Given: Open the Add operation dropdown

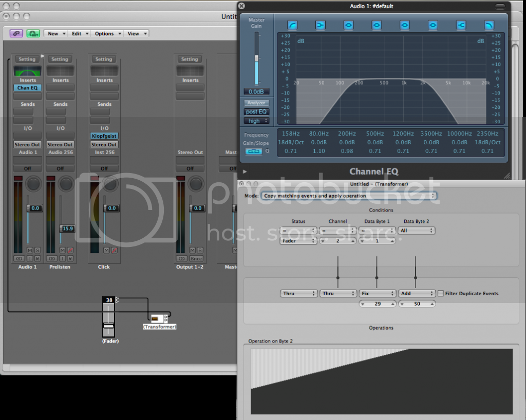Looking at the screenshot, I should coord(417,293).
